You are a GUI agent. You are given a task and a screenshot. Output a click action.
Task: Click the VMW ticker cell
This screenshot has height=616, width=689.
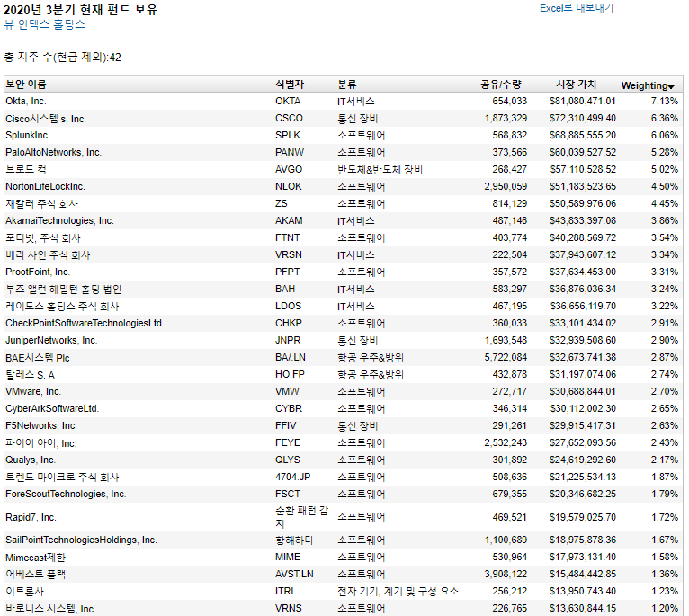287,391
